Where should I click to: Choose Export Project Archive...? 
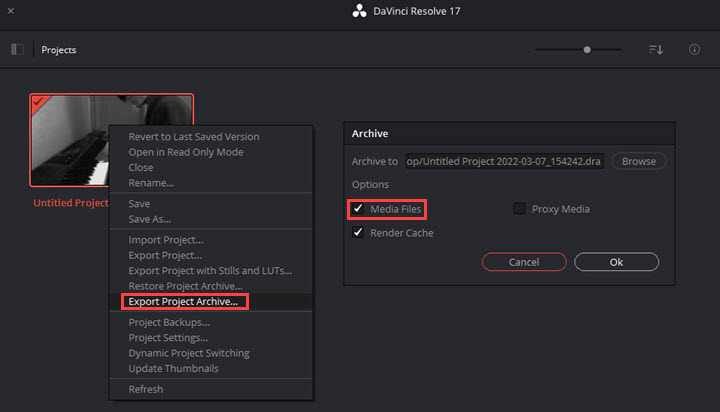pos(183,301)
